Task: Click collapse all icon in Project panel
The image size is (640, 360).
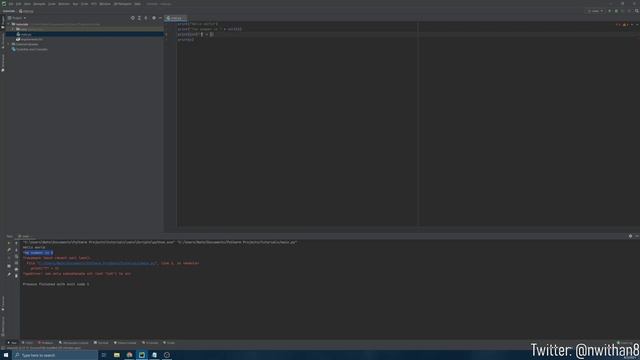Action: (146, 18)
